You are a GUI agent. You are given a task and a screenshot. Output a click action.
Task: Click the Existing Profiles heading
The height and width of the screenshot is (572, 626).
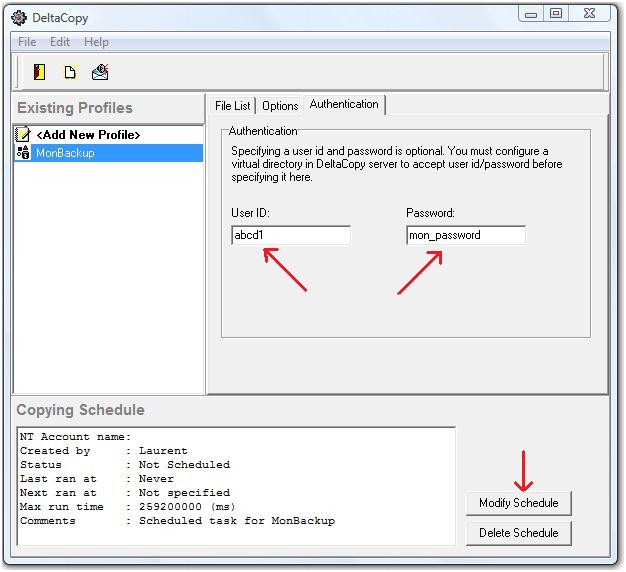(75, 108)
